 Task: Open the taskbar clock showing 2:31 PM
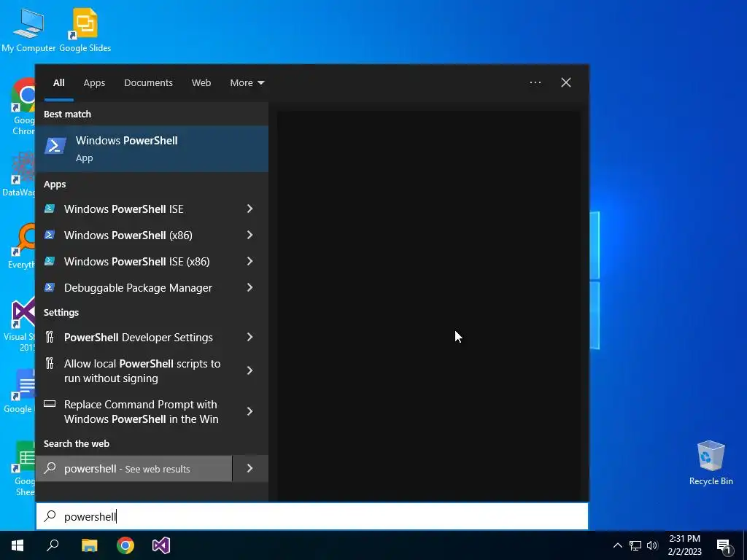pyautogui.click(x=684, y=545)
